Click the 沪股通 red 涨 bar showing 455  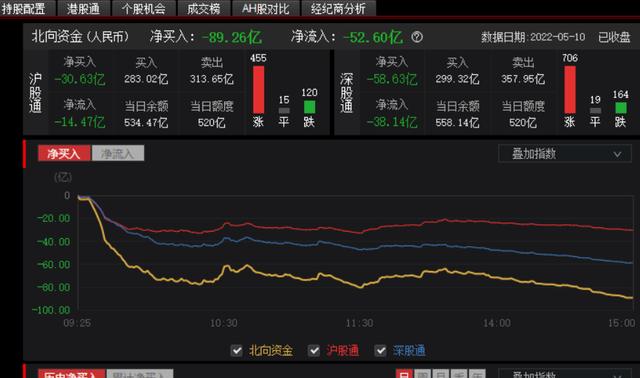click(258, 89)
